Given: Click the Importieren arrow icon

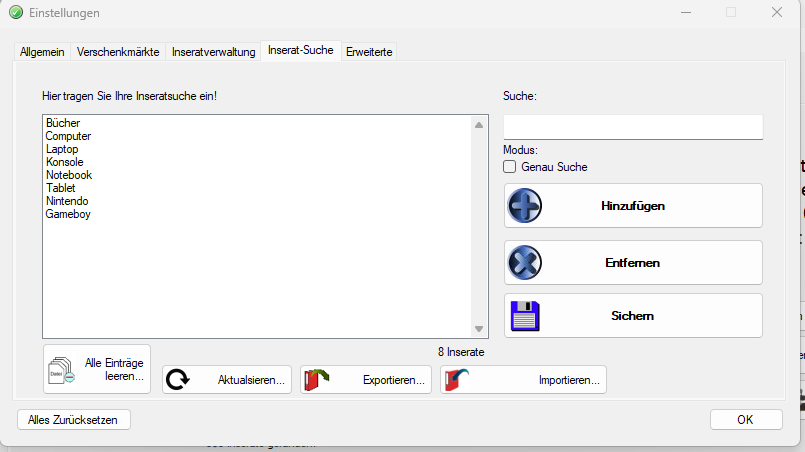Looking at the screenshot, I should (x=458, y=380).
